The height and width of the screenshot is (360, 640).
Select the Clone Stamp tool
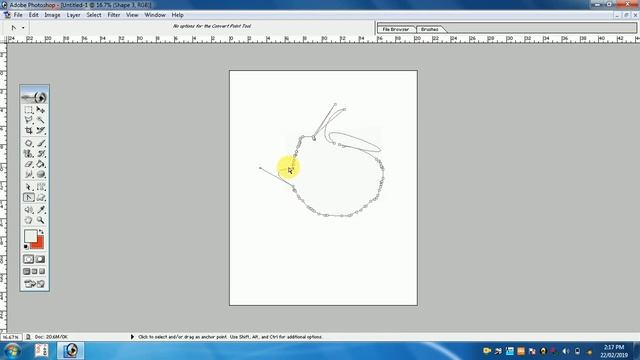[29, 154]
